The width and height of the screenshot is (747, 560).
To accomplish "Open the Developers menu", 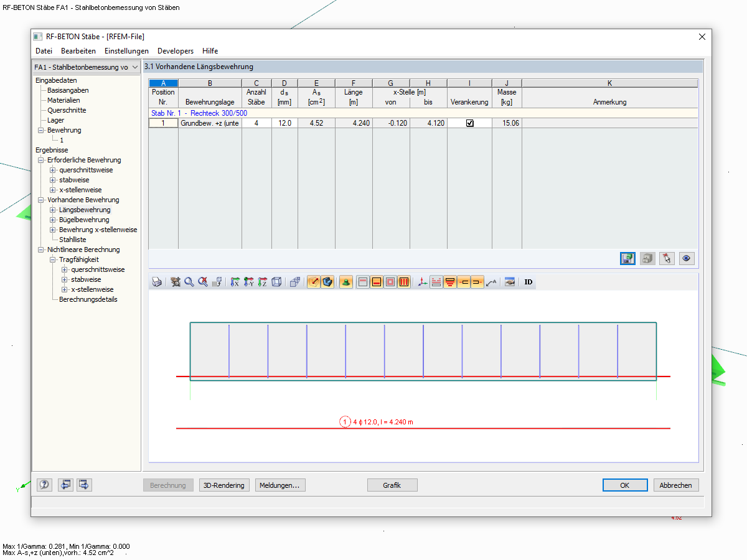I will pos(175,50).
